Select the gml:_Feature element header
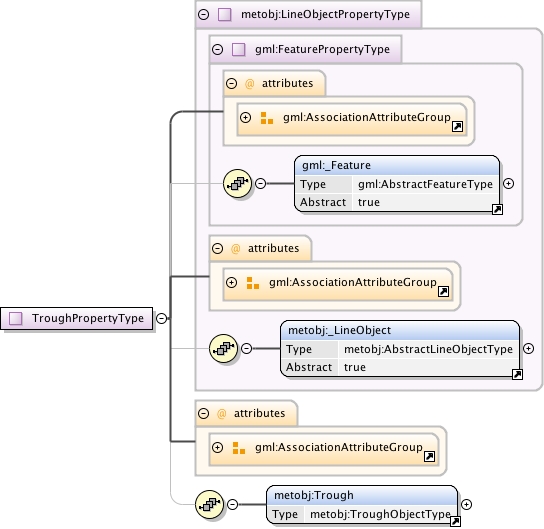 [397, 165]
